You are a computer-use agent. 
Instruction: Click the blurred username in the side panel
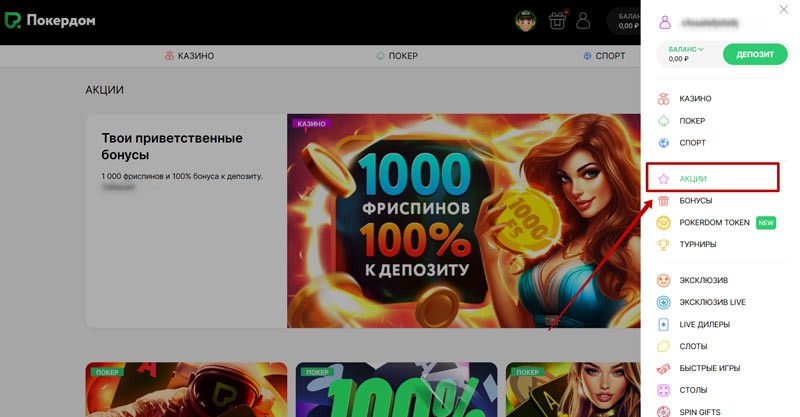710,22
